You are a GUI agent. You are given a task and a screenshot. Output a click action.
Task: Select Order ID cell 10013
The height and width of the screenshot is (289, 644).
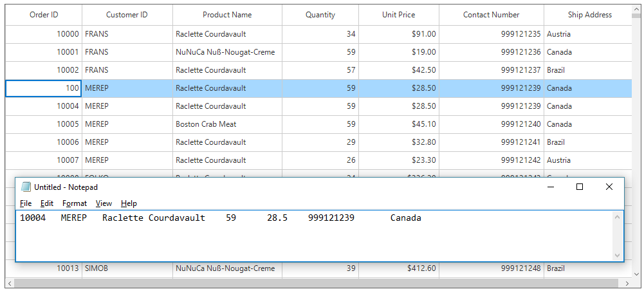pyautogui.click(x=44, y=269)
